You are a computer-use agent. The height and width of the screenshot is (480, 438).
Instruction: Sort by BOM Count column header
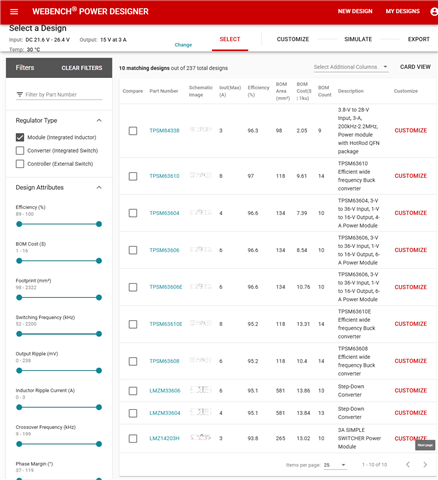(325, 91)
